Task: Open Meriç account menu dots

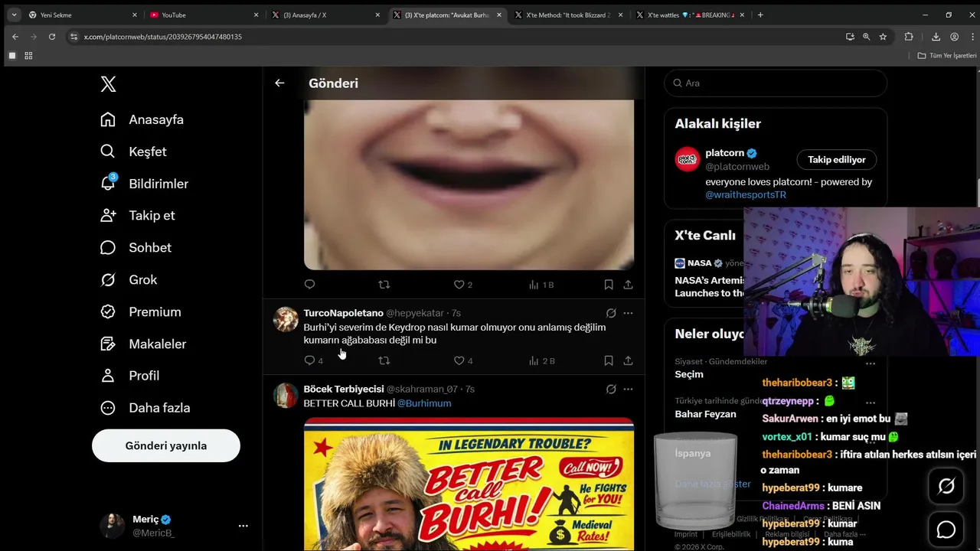Action: pyautogui.click(x=243, y=526)
